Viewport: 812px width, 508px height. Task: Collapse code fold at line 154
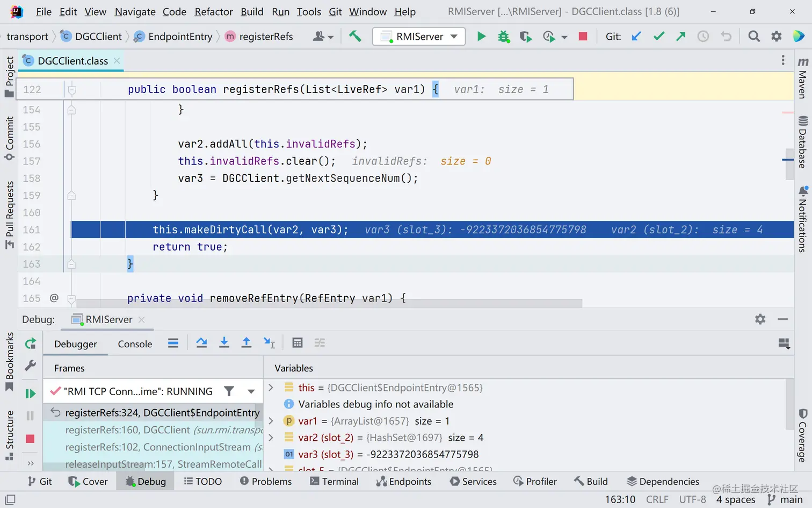tap(71, 110)
